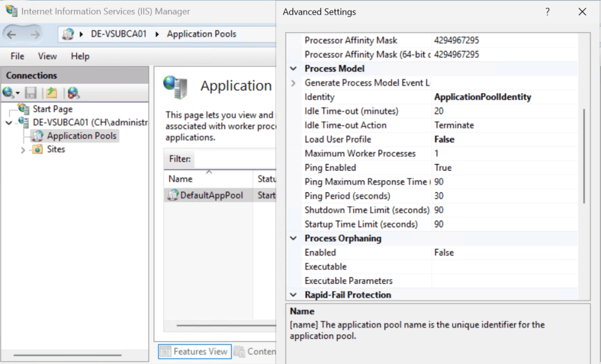
Task: Click the Create New Connection globe icon
Action: [9, 93]
